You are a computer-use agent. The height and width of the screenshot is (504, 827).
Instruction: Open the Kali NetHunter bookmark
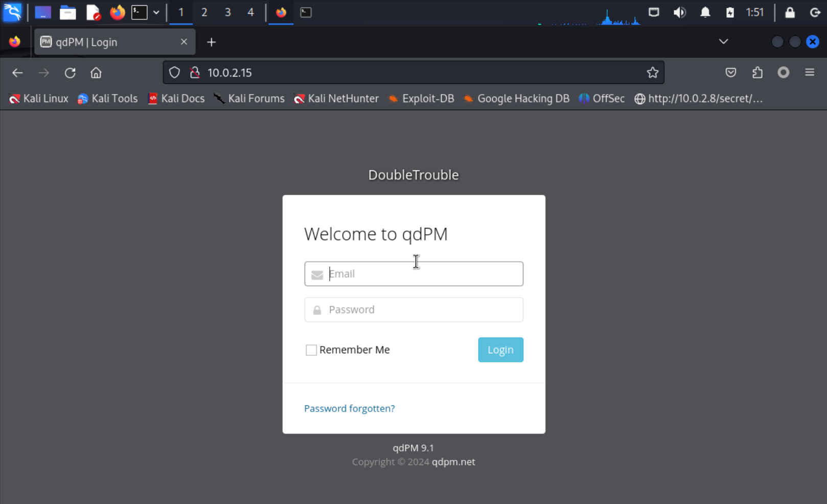point(336,99)
